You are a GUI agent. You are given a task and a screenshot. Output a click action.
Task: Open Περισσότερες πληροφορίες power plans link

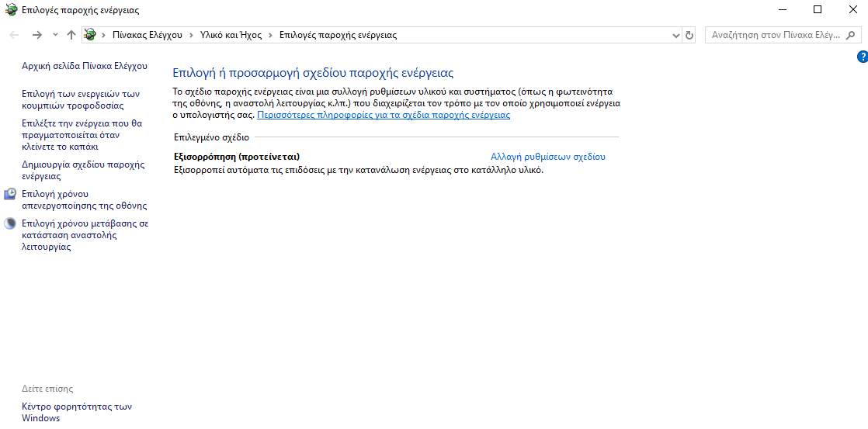384,115
